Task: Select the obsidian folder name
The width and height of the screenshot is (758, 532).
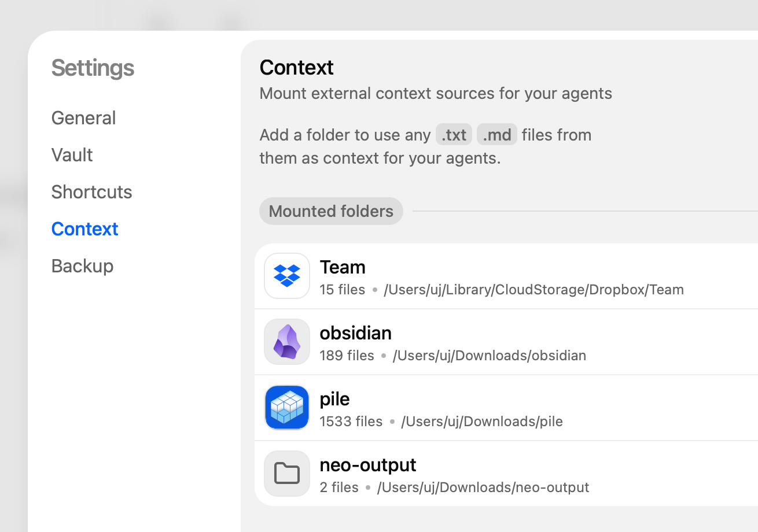Action: (x=355, y=333)
